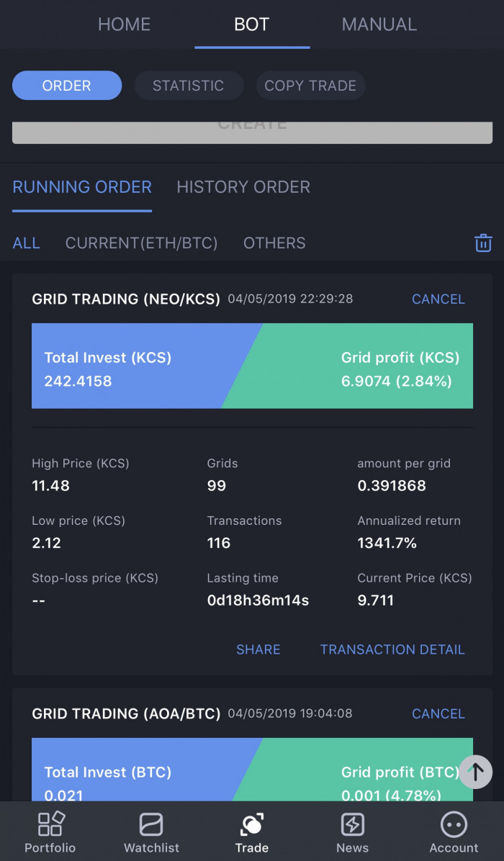Tap SHARE on the NEO/KCS order
Image resolution: width=504 pixels, height=861 pixels.
[x=258, y=649]
